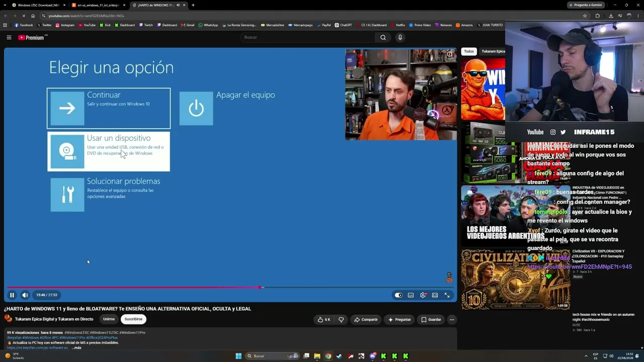This screenshot has width=644, height=362.
Task: Open more actions three-dot menu
Action: 452,319
